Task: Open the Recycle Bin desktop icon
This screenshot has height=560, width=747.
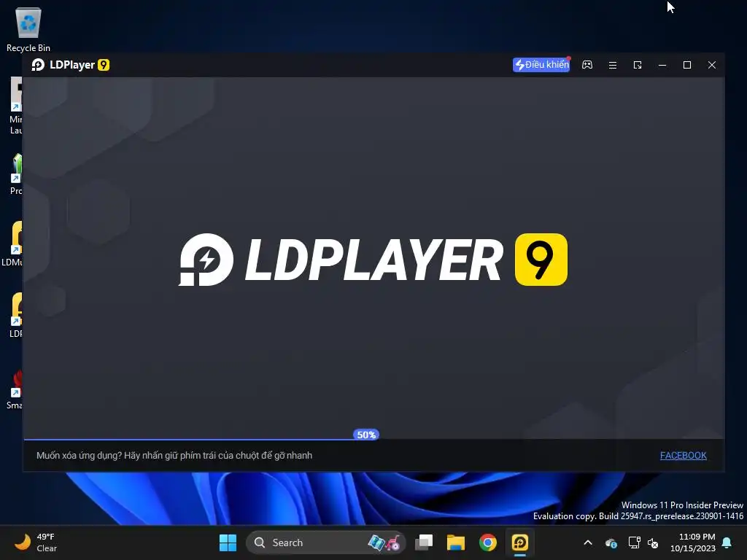Action: click(x=28, y=29)
